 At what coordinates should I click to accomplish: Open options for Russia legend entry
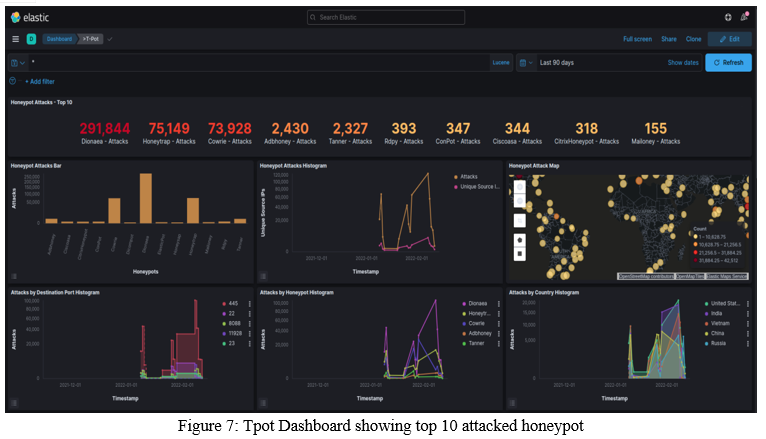pyautogui.click(x=748, y=344)
